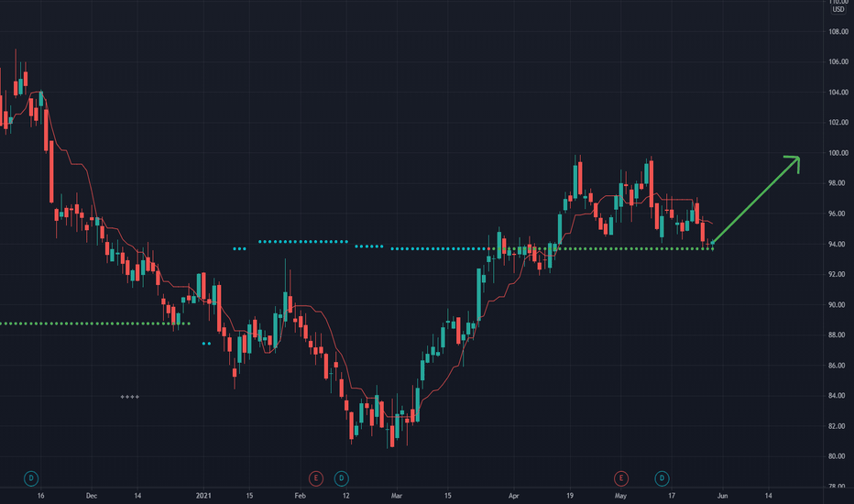The height and width of the screenshot is (504, 854).
Task: Select the 80.00 price axis label
Action: coord(838,456)
